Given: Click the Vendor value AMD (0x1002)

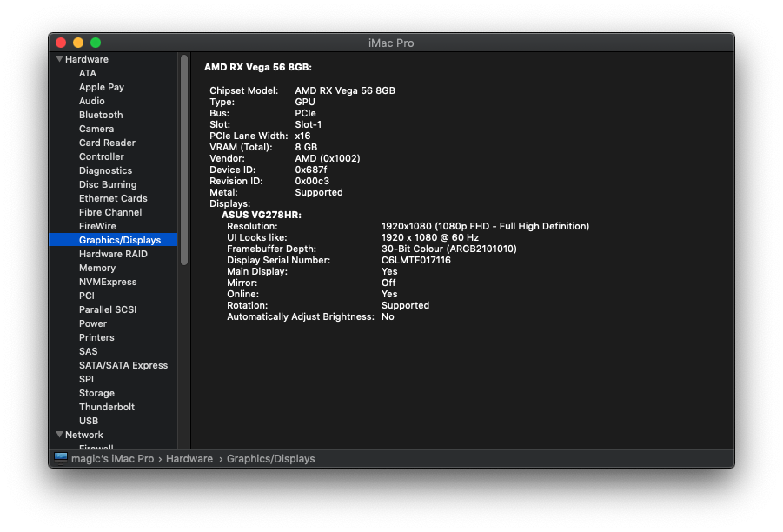Looking at the screenshot, I should [x=328, y=158].
